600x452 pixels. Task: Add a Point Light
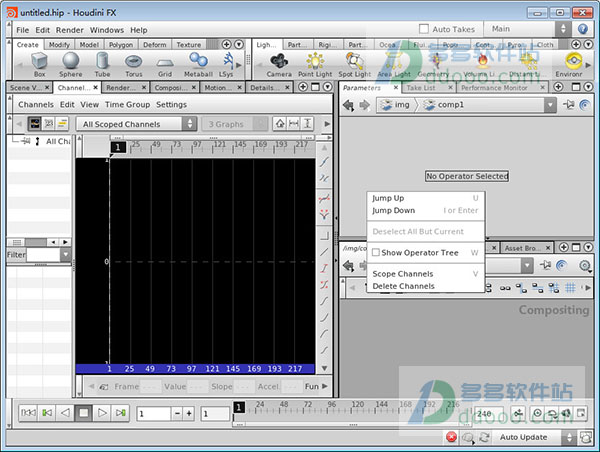coord(315,64)
